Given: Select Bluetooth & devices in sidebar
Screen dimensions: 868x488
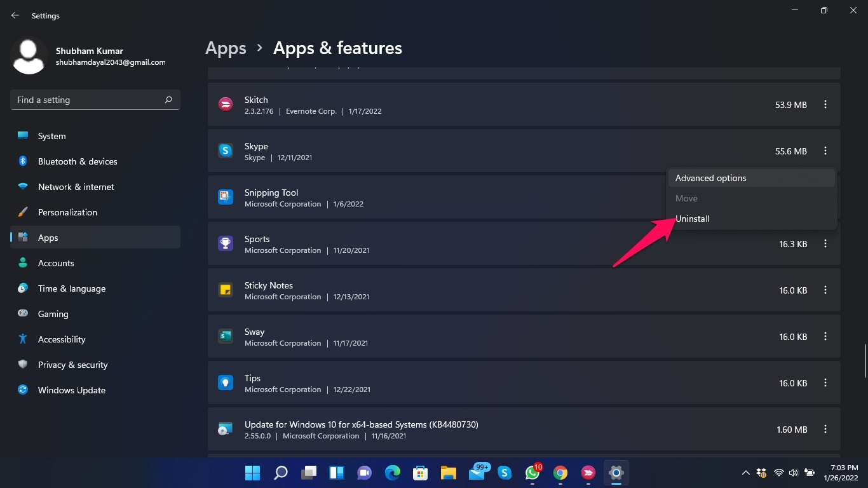Looking at the screenshot, I should pos(77,161).
